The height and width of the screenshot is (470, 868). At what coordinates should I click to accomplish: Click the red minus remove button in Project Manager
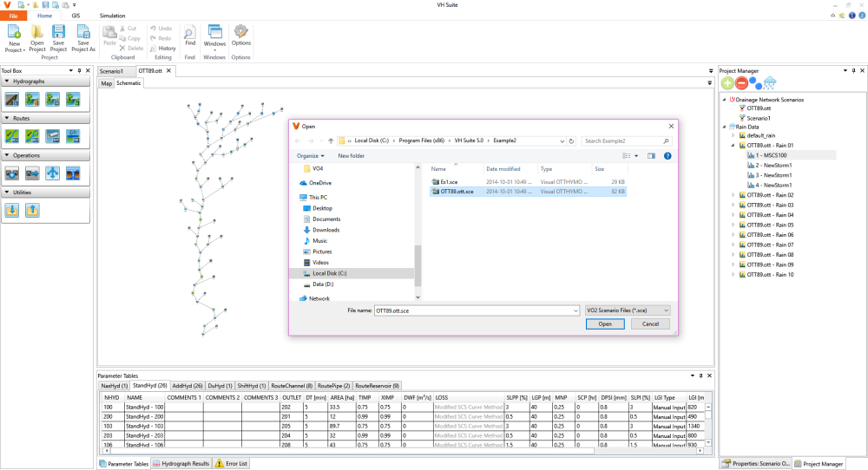pyautogui.click(x=742, y=83)
